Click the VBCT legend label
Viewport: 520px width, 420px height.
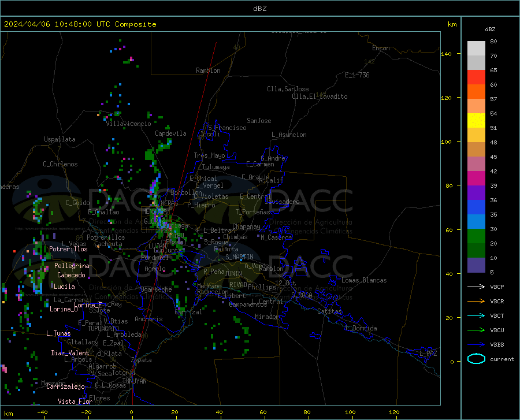click(497, 315)
